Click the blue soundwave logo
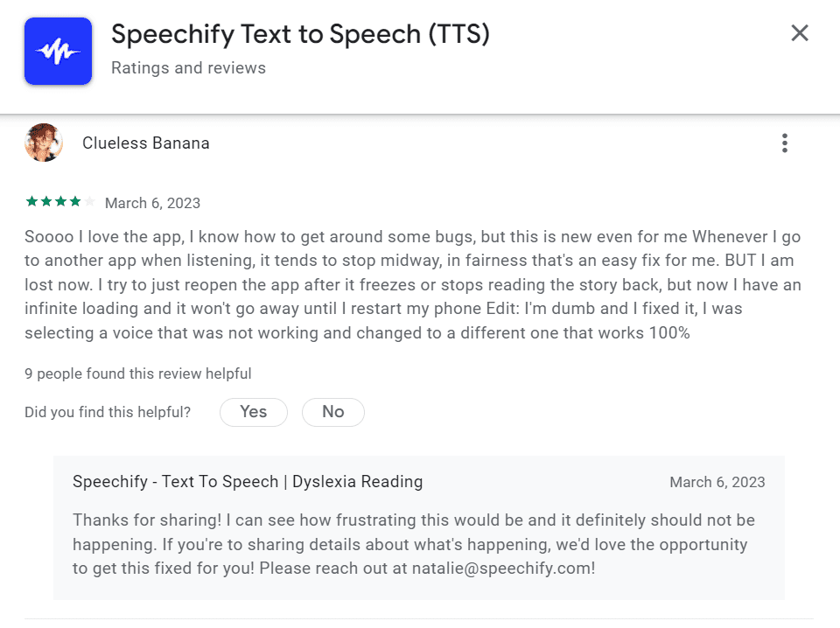The width and height of the screenshot is (840, 628). point(58,51)
